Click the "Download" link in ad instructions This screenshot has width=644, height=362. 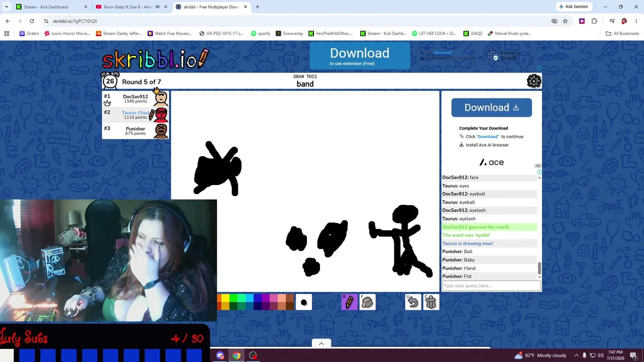coord(488,137)
